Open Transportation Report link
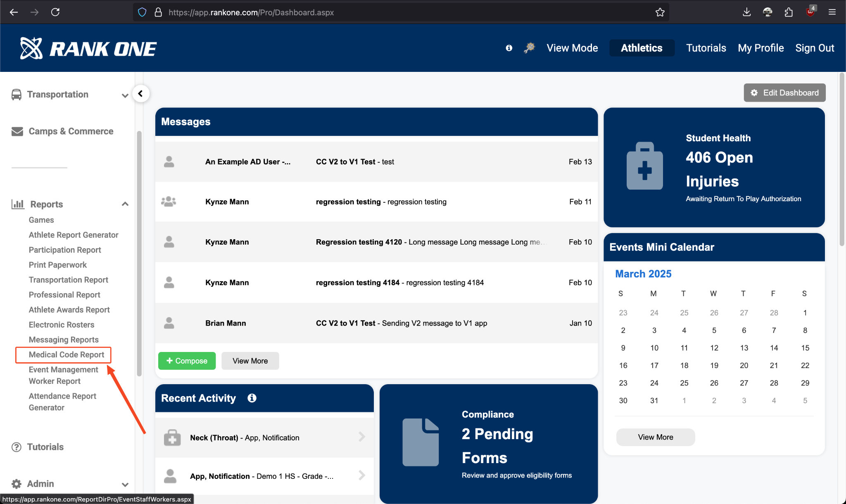846x504 pixels. (x=69, y=280)
